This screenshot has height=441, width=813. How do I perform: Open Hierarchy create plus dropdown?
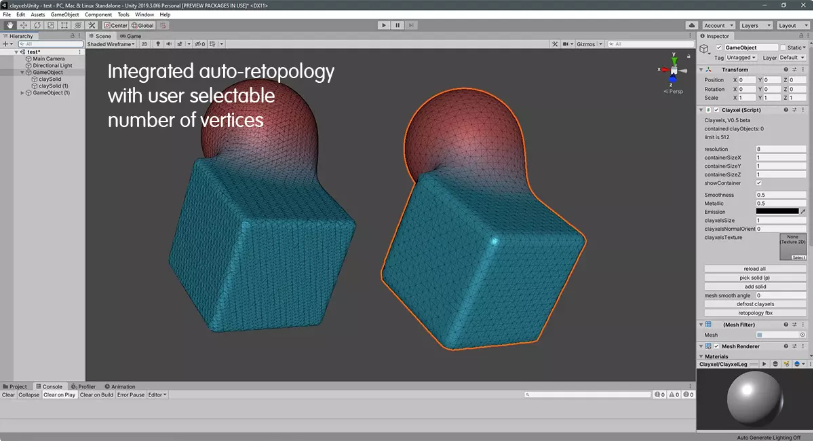point(8,44)
